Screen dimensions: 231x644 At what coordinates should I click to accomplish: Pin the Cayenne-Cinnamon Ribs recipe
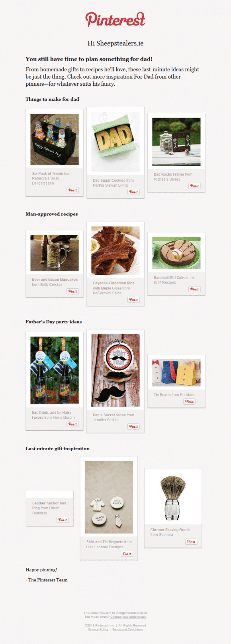pyautogui.click(x=133, y=300)
